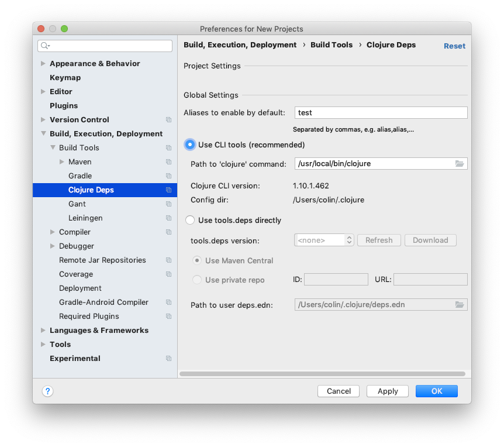Click the private repo ID field
The image size is (504, 447).
(336, 280)
